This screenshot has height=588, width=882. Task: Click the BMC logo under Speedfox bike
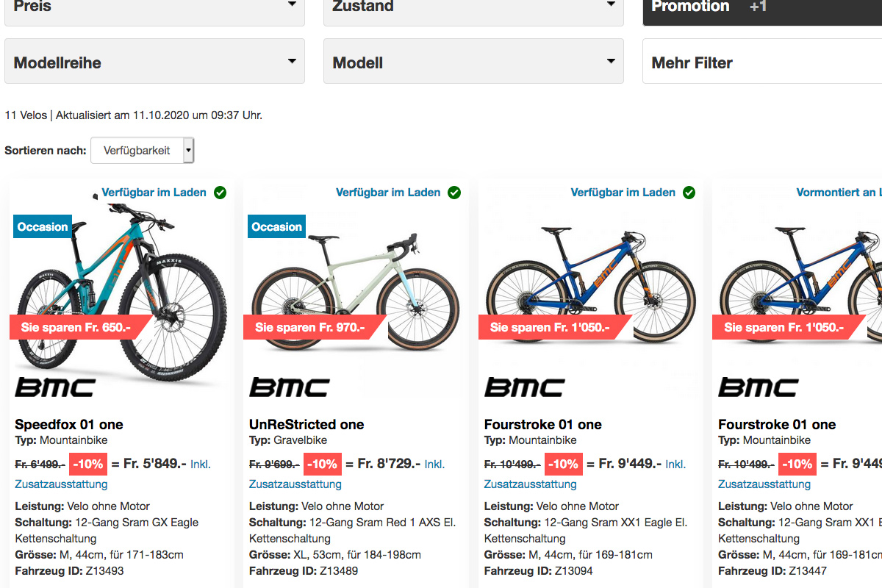coord(55,387)
